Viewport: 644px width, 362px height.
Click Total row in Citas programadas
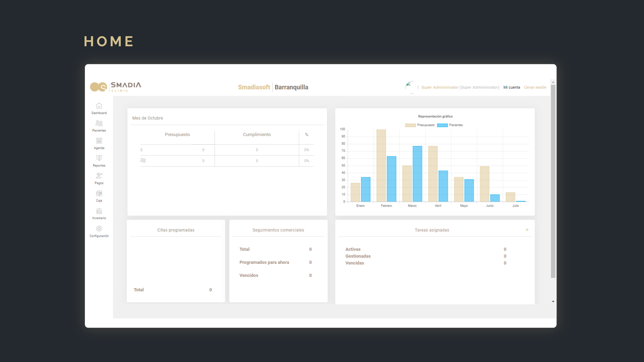pyautogui.click(x=173, y=290)
